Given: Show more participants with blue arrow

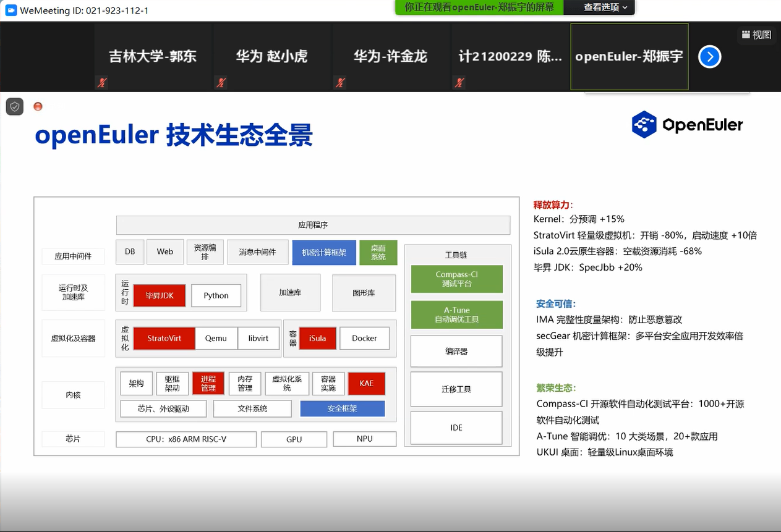Looking at the screenshot, I should click(x=709, y=57).
